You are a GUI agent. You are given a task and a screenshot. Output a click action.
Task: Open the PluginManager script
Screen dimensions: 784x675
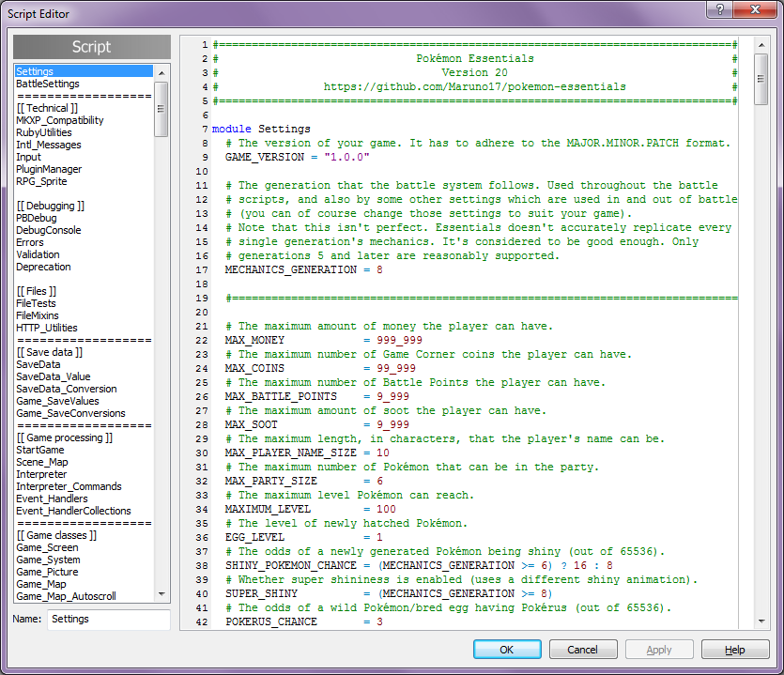pos(49,169)
